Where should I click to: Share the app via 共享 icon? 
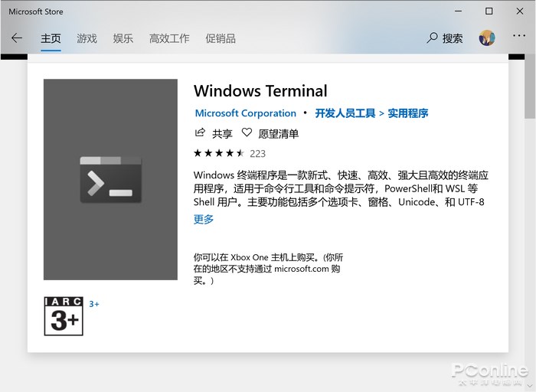pyautogui.click(x=201, y=133)
